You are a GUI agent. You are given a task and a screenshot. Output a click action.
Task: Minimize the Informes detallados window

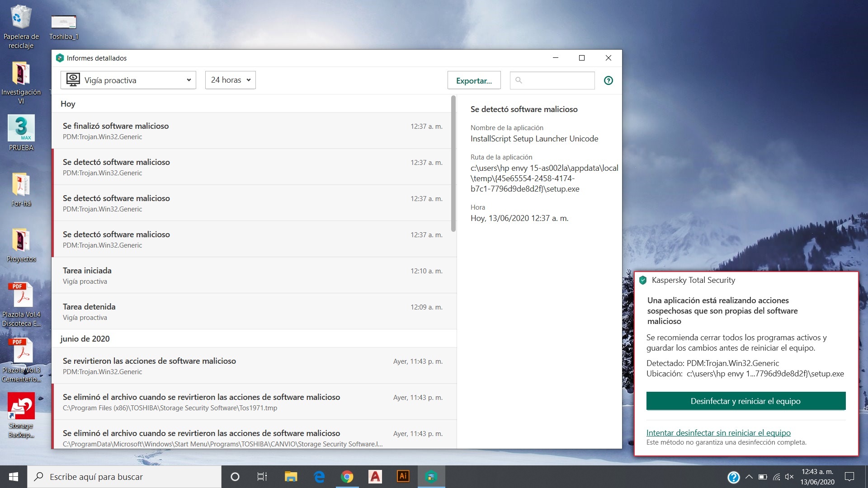[x=556, y=58]
